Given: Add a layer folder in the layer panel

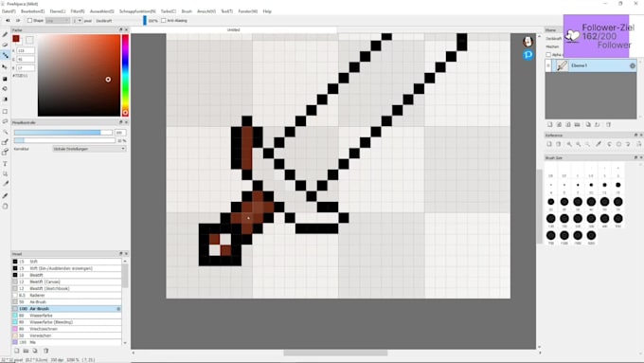Looking at the screenshot, I should [x=577, y=124].
